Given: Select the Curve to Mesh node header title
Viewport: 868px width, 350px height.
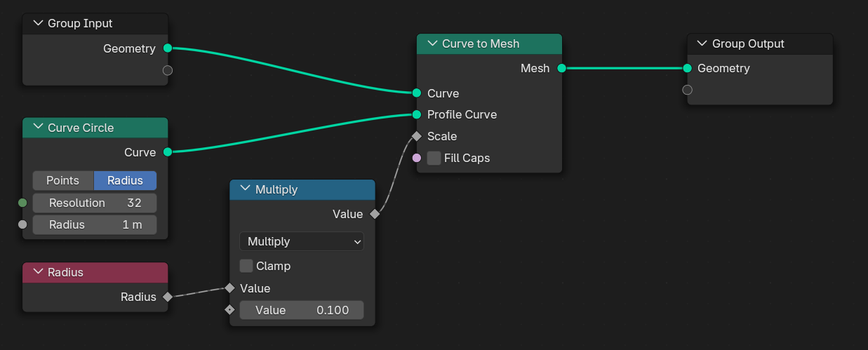Looking at the screenshot, I should pyautogui.click(x=481, y=43).
